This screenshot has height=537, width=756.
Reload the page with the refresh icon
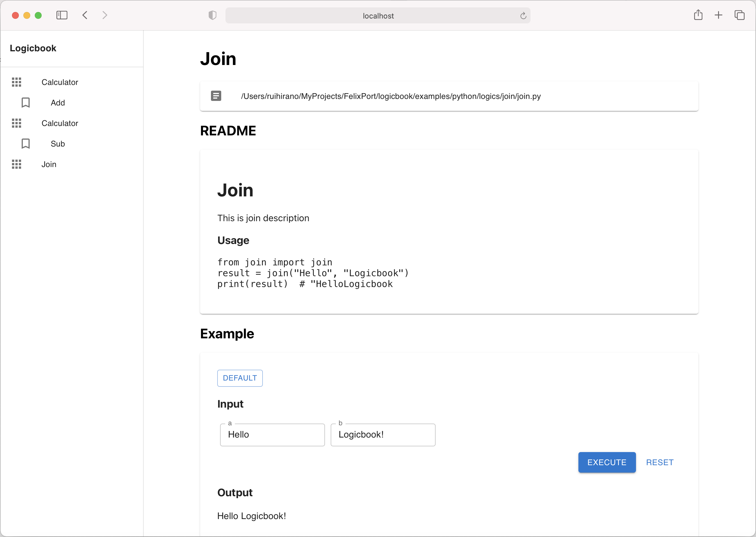(x=523, y=16)
